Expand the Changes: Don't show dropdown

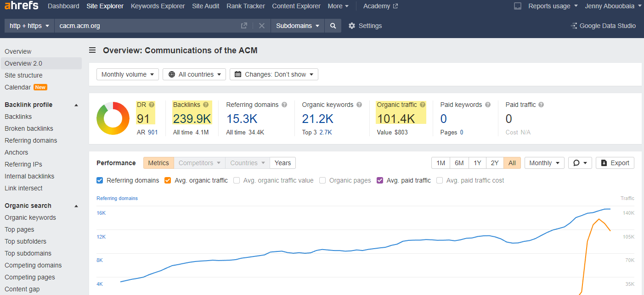(x=274, y=74)
